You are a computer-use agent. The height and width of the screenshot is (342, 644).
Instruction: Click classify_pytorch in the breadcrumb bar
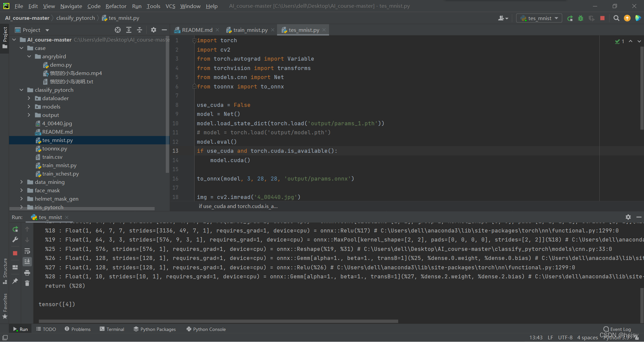[75, 18]
